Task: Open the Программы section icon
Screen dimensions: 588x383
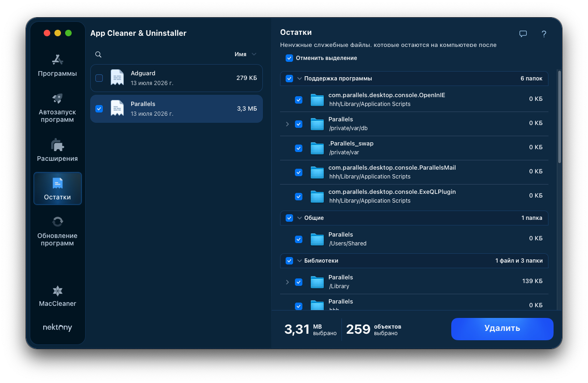Action: [58, 59]
